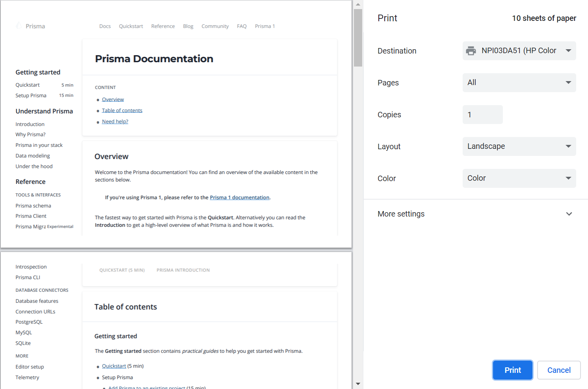588x389 pixels.
Task: Follow the Prisma 1 documentation link
Action: click(239, 197)
